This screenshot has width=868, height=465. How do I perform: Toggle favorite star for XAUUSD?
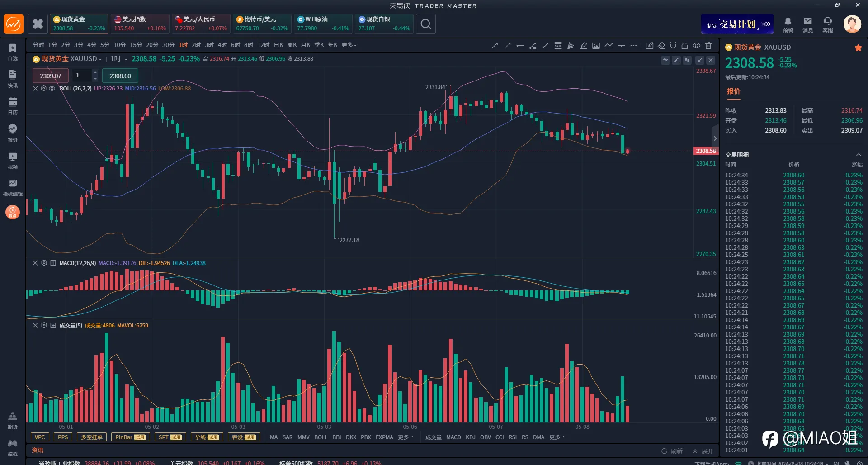coord(858,47)
